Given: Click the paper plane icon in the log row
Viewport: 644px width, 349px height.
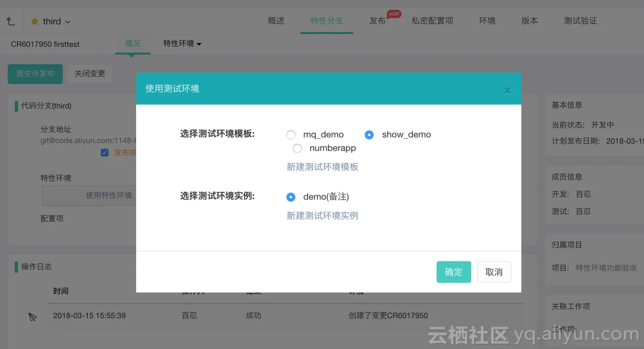Looking at the screenshot, I should click(32, 316).
